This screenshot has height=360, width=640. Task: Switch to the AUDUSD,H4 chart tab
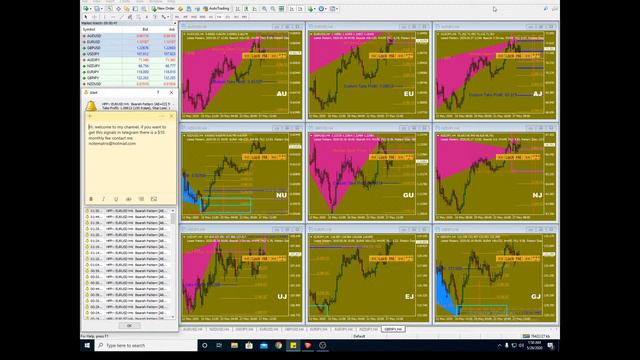(x=193, y=329)
